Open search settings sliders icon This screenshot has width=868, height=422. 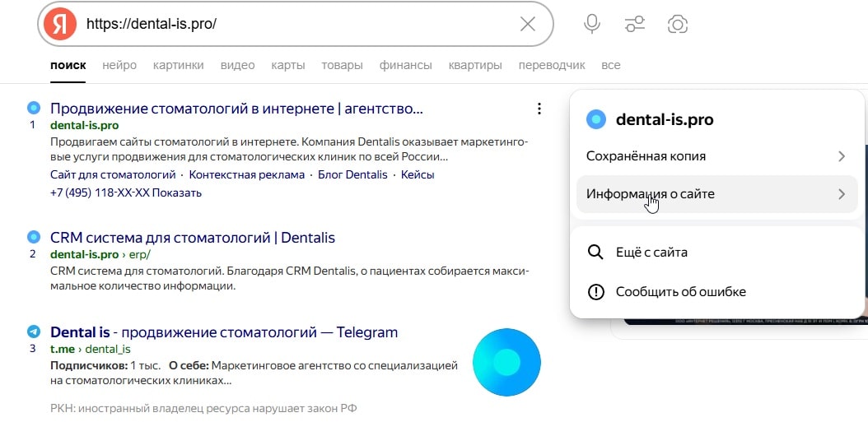[x=634, y=24]
